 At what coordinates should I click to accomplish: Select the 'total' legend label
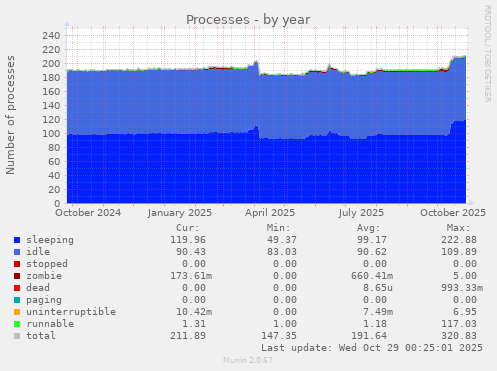(x=41, y=336)
